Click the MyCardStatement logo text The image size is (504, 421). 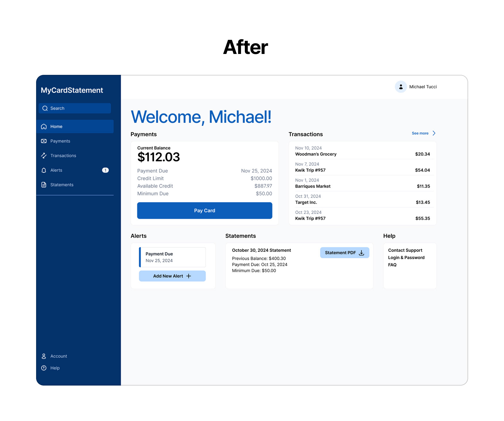click(72, 90)
